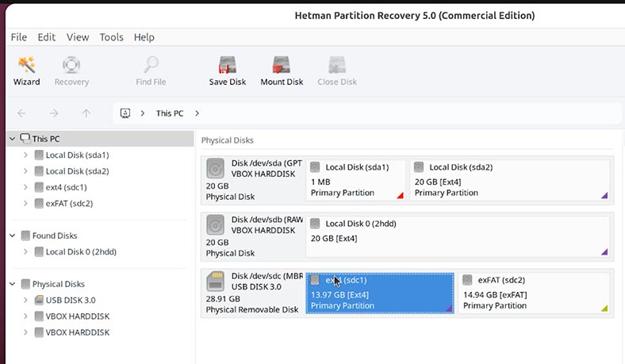Select ext4 (sdc1) 13.97 GB partition tile

pyautogui.click(x=380, y=293)
